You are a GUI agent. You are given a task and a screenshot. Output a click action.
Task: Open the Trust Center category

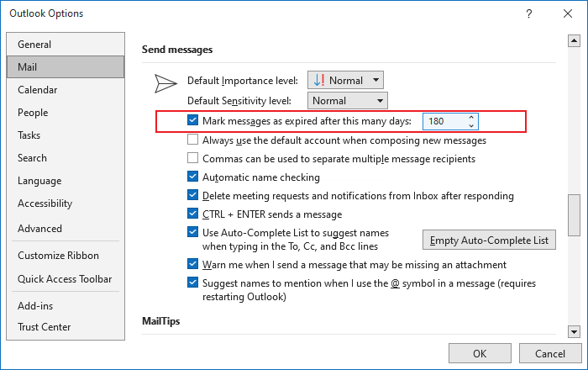pyautogui.click(x=66, y=327)
